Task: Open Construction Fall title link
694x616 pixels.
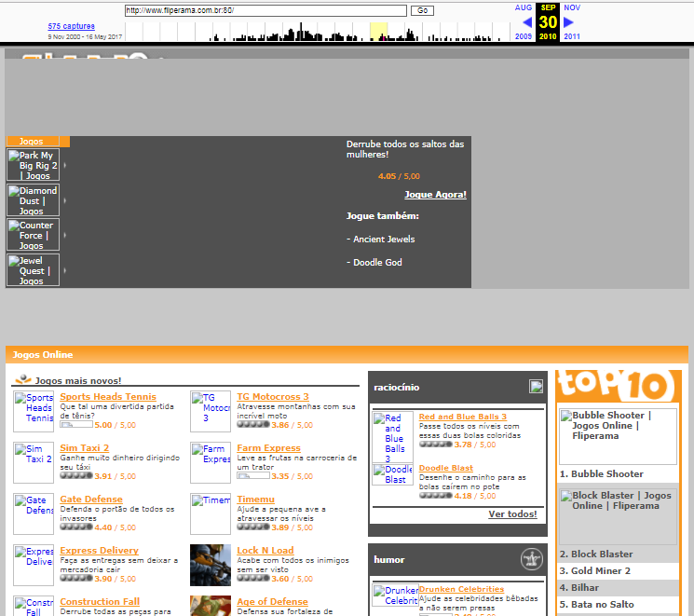Action: point(100,602)
